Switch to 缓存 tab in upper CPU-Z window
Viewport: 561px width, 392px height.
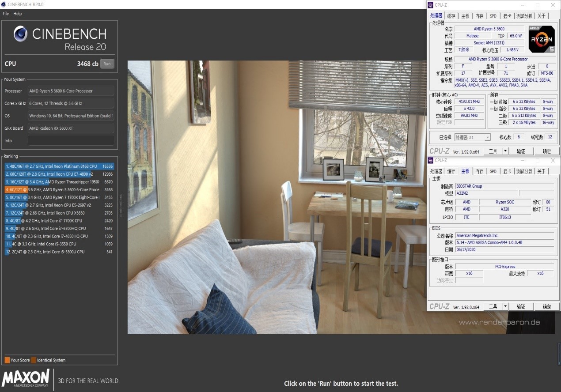tap(451, 16)
